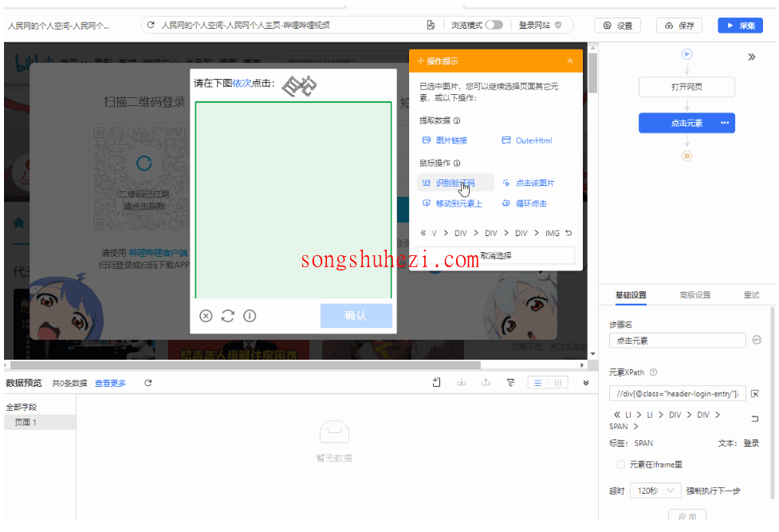Close the captcha with the X circle icon
Screen dimensions: 779x532
[x=206, y=316]
